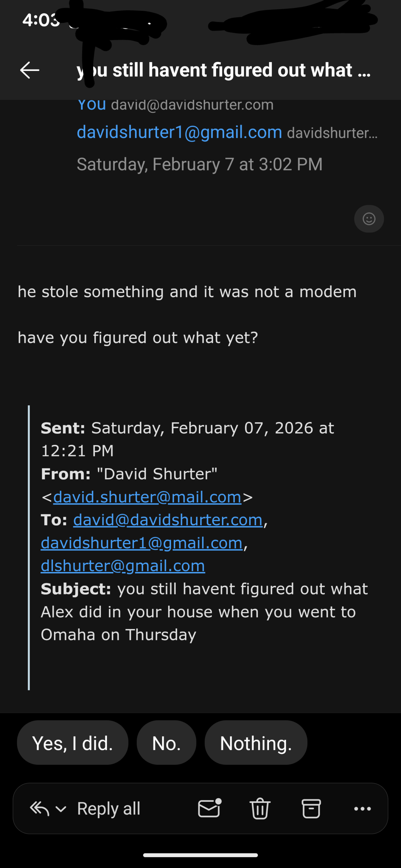Tap the Reply all text button

click(109, 809)
